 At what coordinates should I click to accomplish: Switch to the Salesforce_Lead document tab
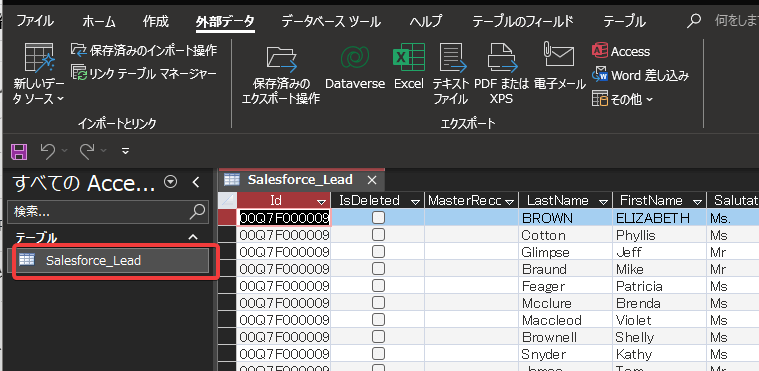tap(301, 180)
